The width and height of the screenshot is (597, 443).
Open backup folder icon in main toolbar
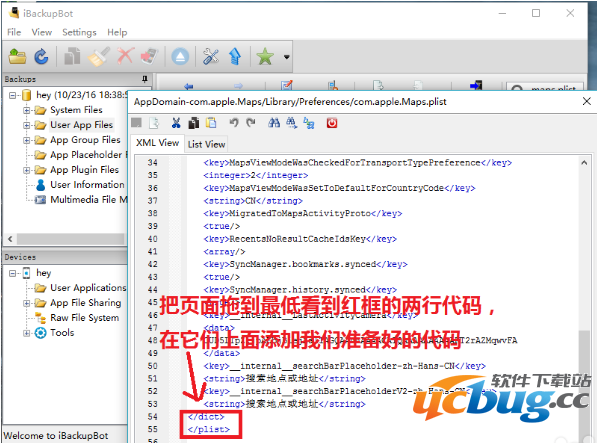[x=18, y=57]
